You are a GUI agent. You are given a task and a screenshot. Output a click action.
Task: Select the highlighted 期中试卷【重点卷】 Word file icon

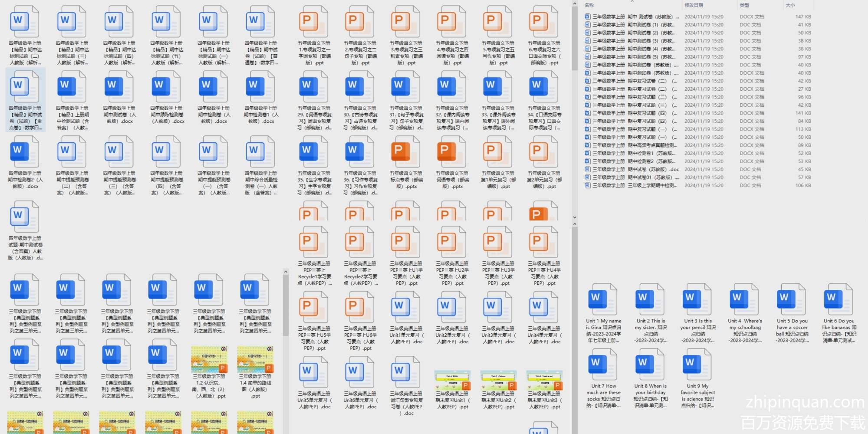click(x=25, y=86)
